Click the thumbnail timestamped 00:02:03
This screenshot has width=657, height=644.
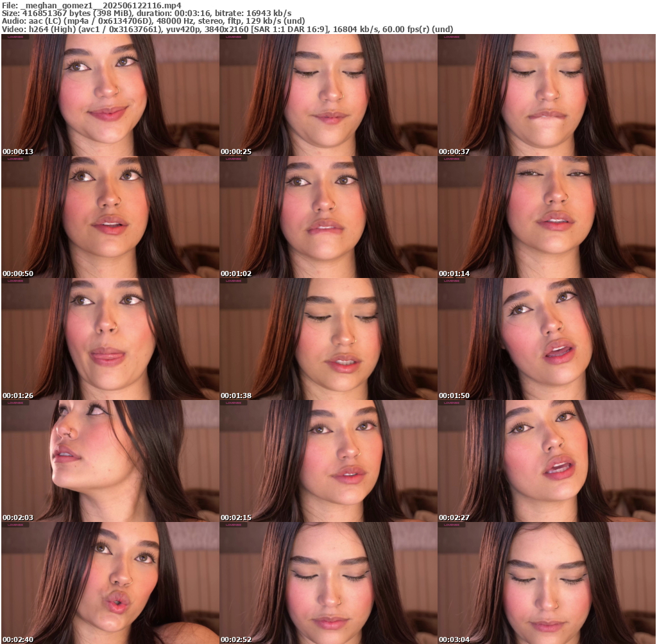pos(110,461)
